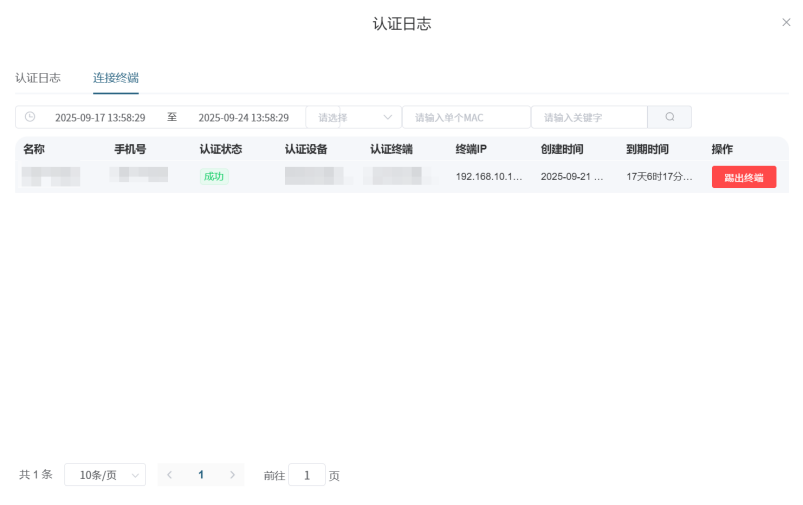Click the 前往 page jump input box

point(307,475)
